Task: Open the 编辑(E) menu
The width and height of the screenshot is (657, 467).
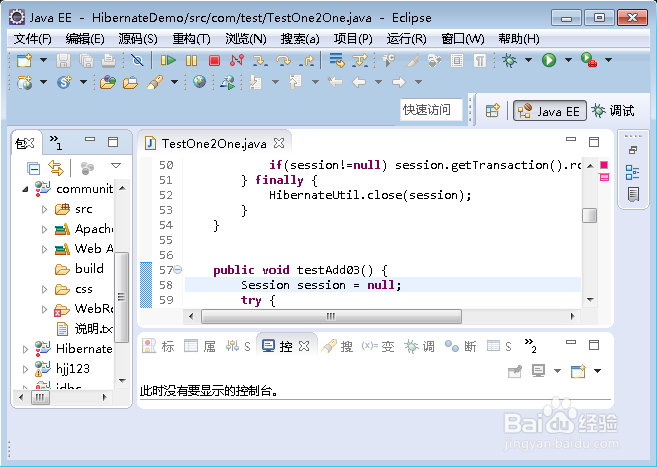Action: tap(85, 39)
